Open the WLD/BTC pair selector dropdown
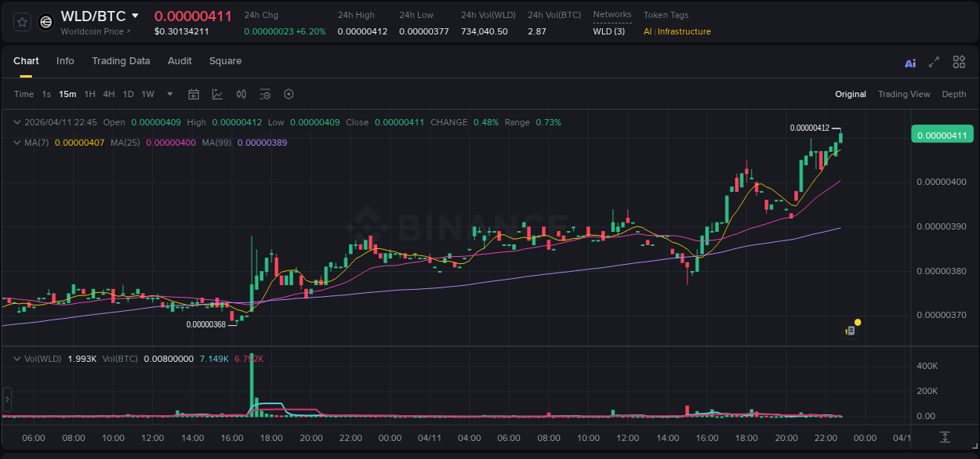Image resolution: width=980 pixels, height=459 pixels. (136, 16)
